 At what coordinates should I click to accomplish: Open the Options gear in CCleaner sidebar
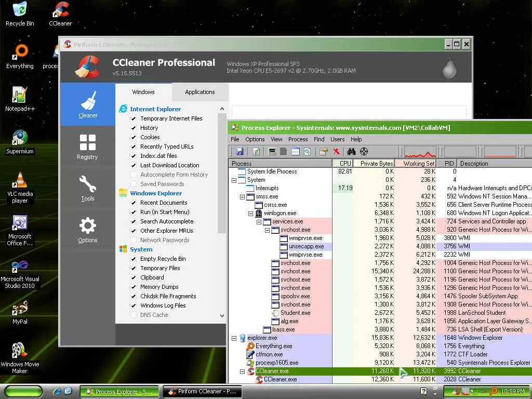tap(88, 230)
